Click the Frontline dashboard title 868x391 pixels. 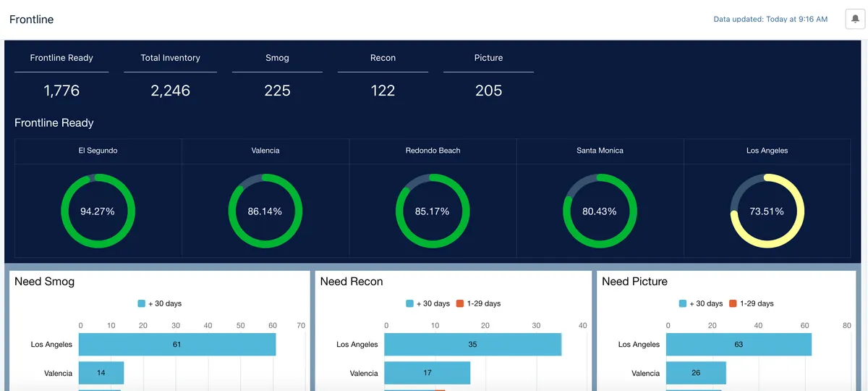(31, 20)
